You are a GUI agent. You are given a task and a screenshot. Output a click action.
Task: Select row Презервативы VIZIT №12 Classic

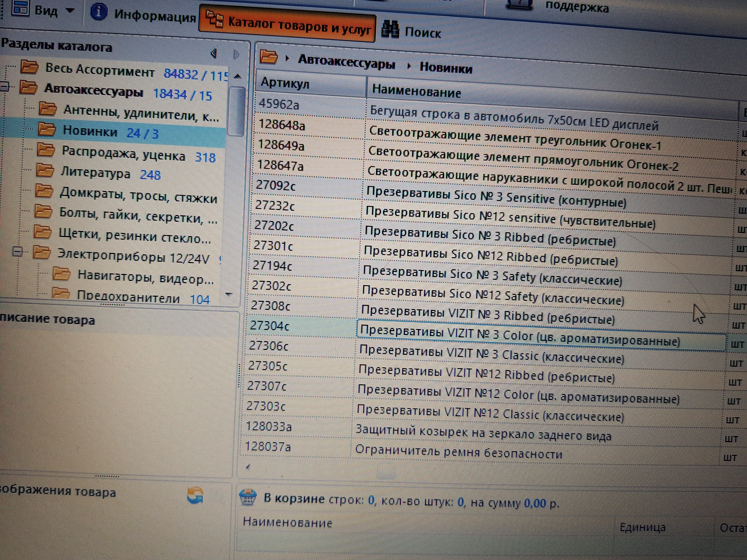pyautogui.click(x=490, y=415)
